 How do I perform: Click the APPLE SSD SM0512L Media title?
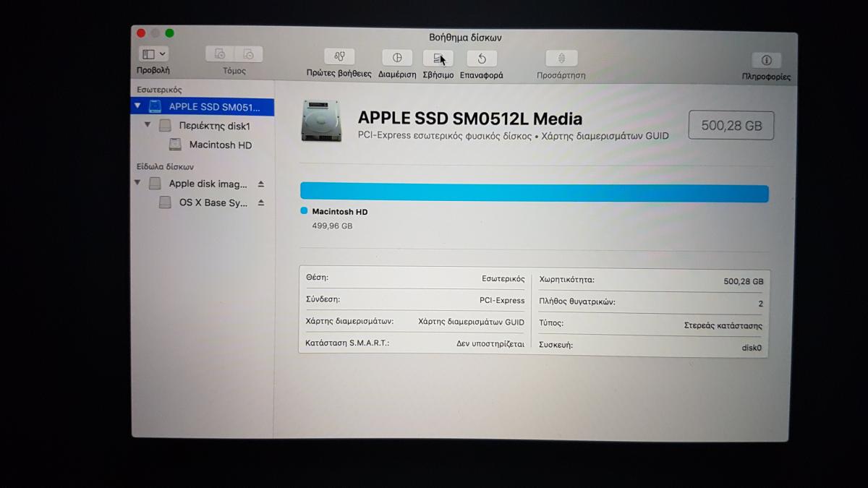coord(470,119)
